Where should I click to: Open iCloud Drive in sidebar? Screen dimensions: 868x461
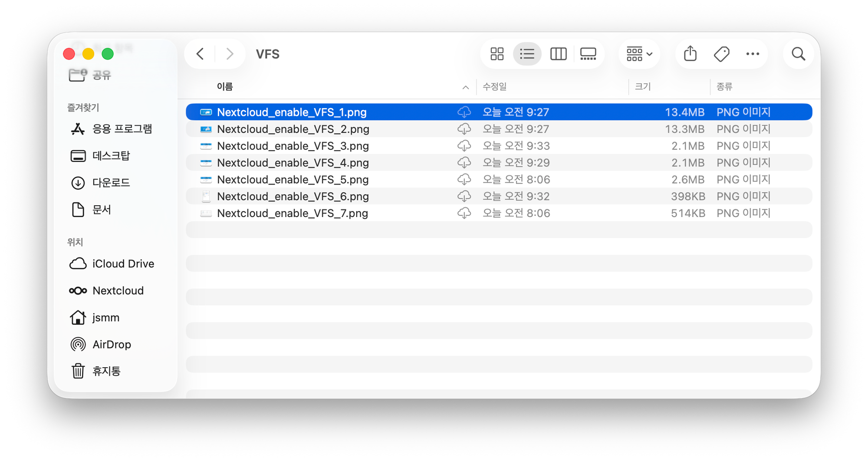(x=123, y=264)
